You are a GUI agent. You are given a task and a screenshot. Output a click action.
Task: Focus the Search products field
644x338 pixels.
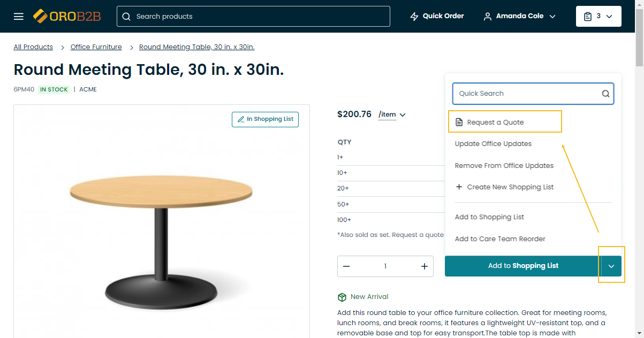coord(253,17)
